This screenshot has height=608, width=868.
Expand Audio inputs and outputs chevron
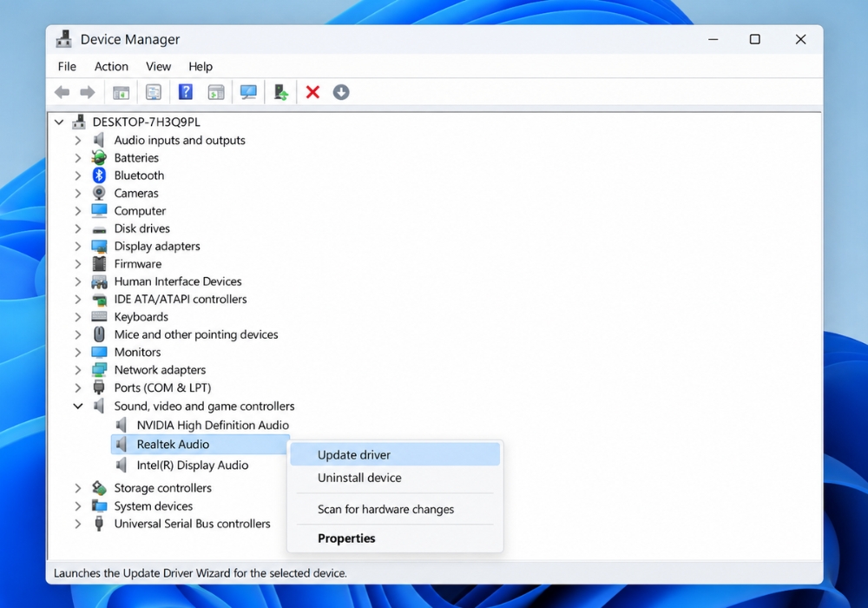pyautogui.click(x=78, y=141)
